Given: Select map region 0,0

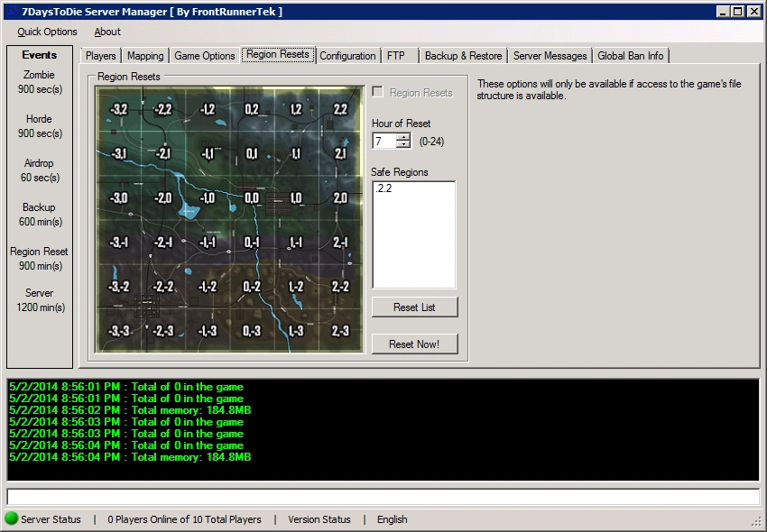Looking at the screenshot, I should [252, 198].
